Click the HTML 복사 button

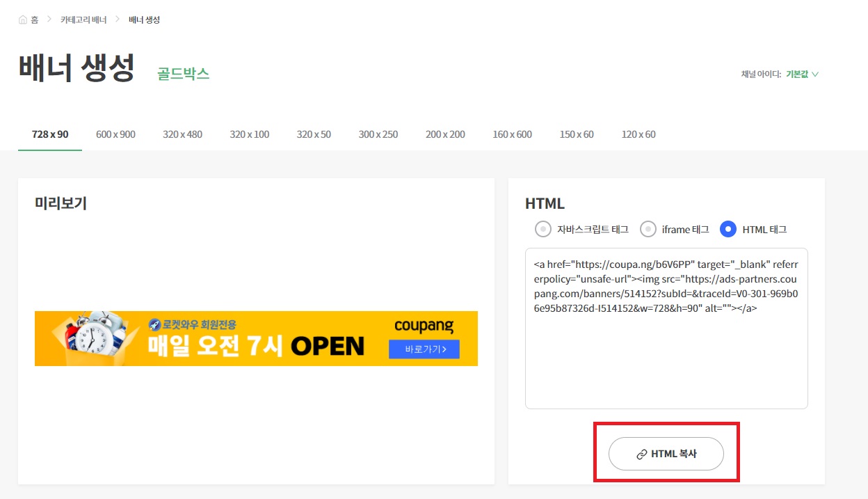pyautogui.click(x=666, y=454)
